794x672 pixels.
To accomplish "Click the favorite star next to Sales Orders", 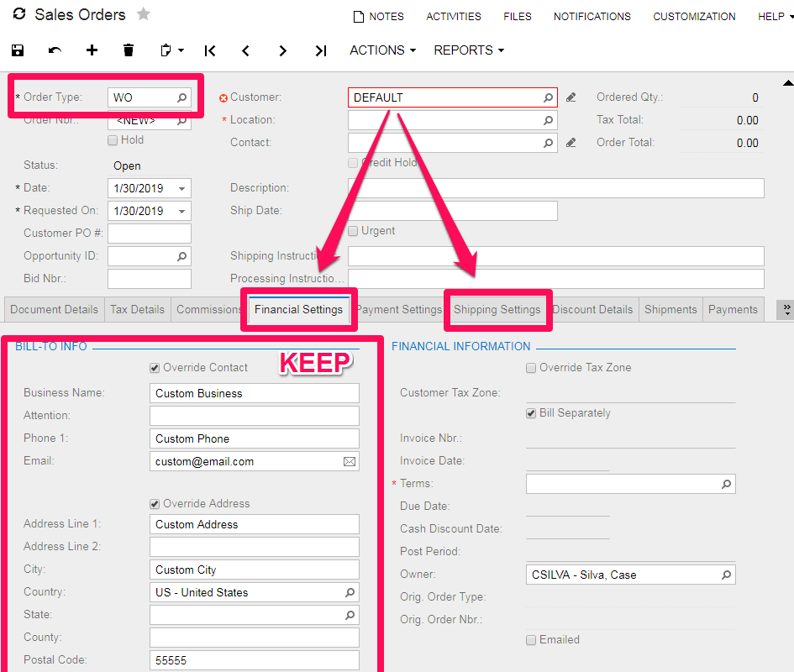I will tap(144, 14).
